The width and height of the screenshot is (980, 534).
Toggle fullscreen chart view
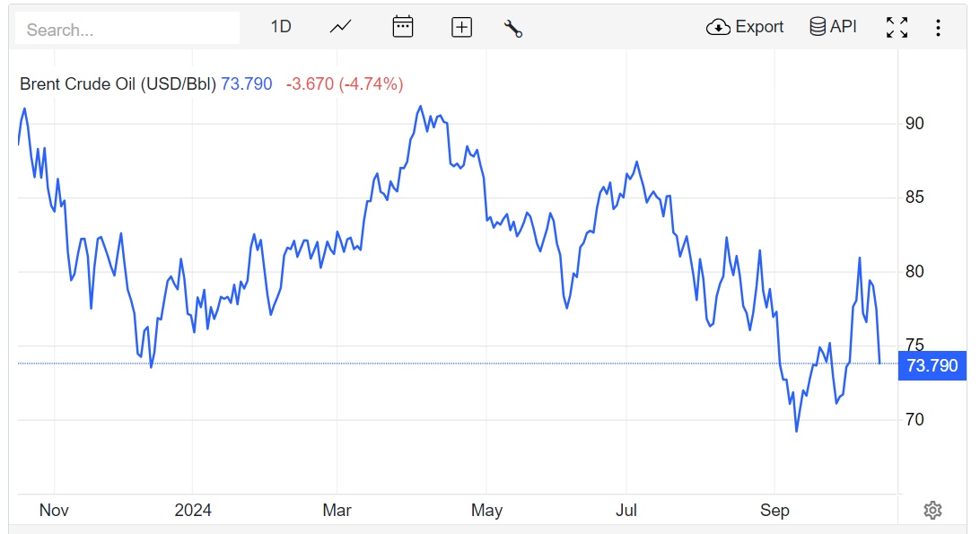897,27
